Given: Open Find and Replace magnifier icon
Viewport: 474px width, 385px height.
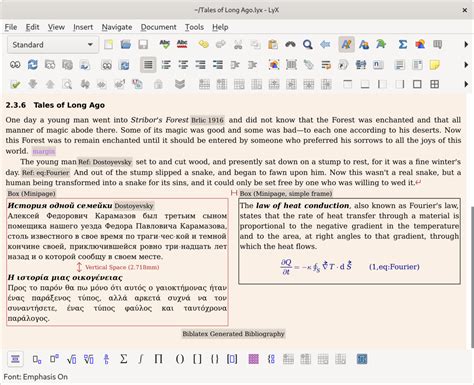Looking at the screenshot, I should point(308,44).
